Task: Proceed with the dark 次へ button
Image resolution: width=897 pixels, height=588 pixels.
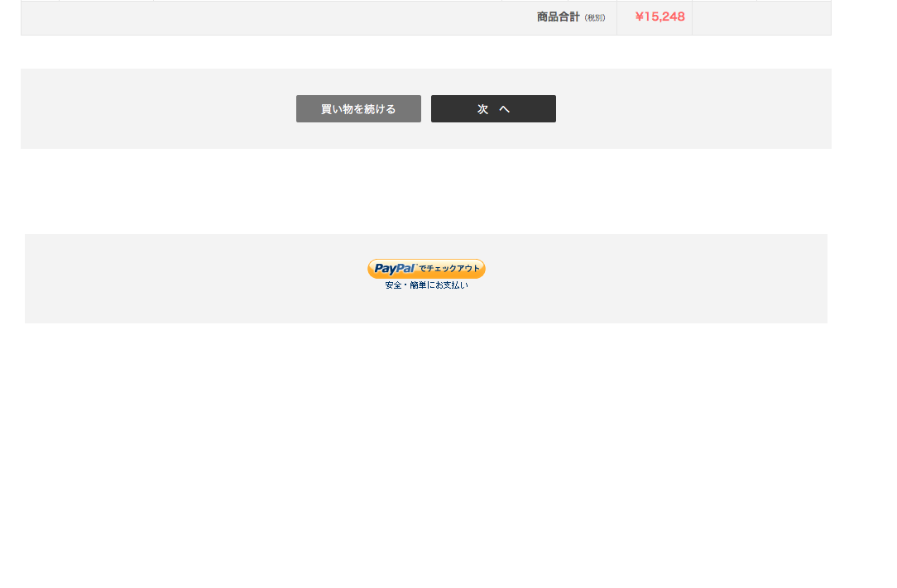Action: coord(493,108)
